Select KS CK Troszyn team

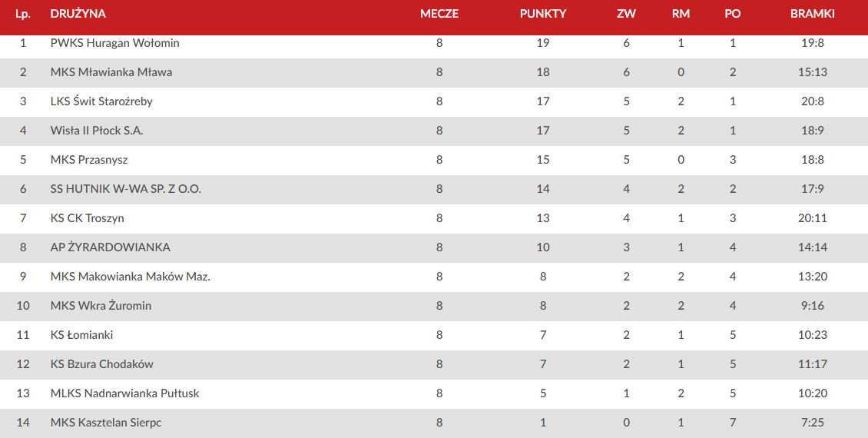click(x=87, y=218)
